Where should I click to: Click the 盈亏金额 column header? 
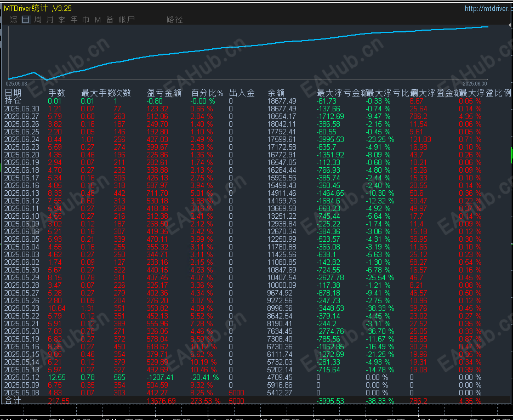(164, 93)
